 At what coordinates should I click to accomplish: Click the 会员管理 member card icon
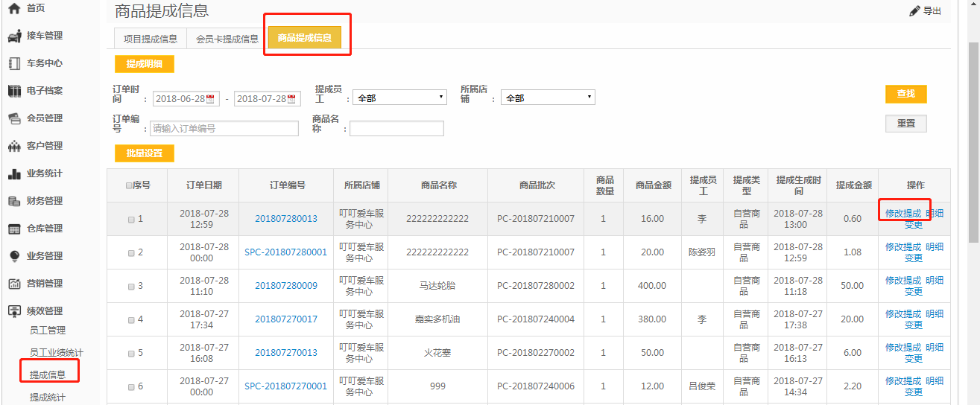(x=13, y=118)
